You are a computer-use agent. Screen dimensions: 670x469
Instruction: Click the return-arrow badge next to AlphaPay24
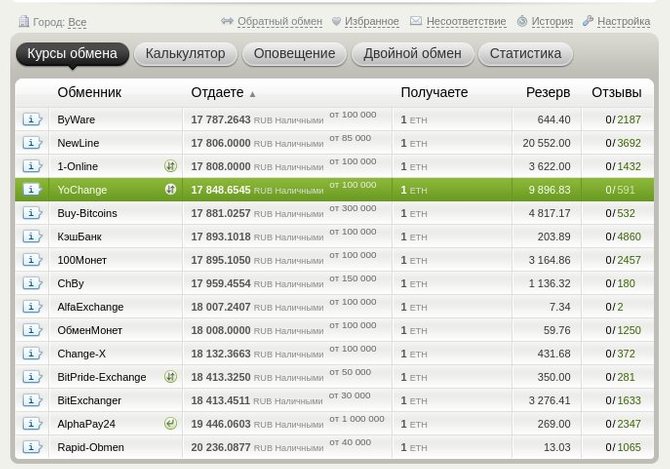click(x=170, y=423)
